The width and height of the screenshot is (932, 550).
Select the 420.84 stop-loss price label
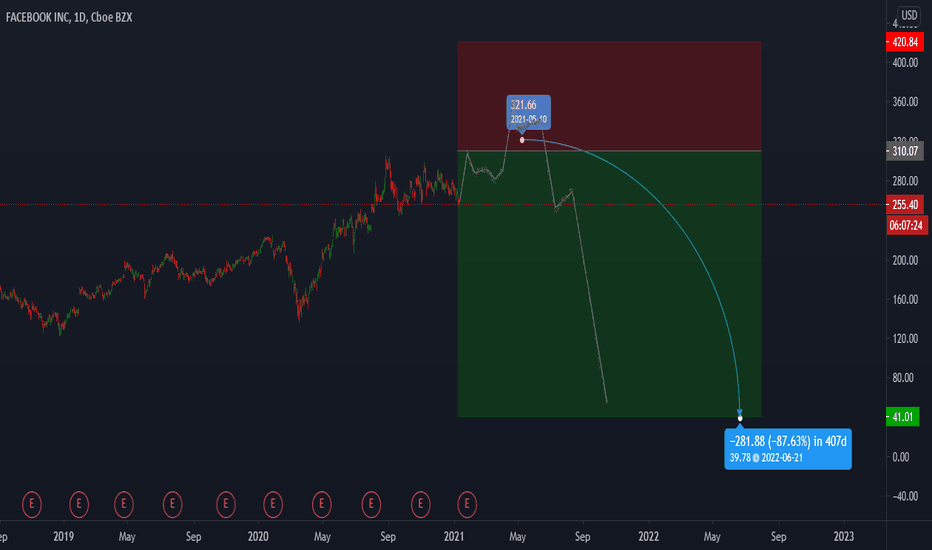(x=905, y=42)
